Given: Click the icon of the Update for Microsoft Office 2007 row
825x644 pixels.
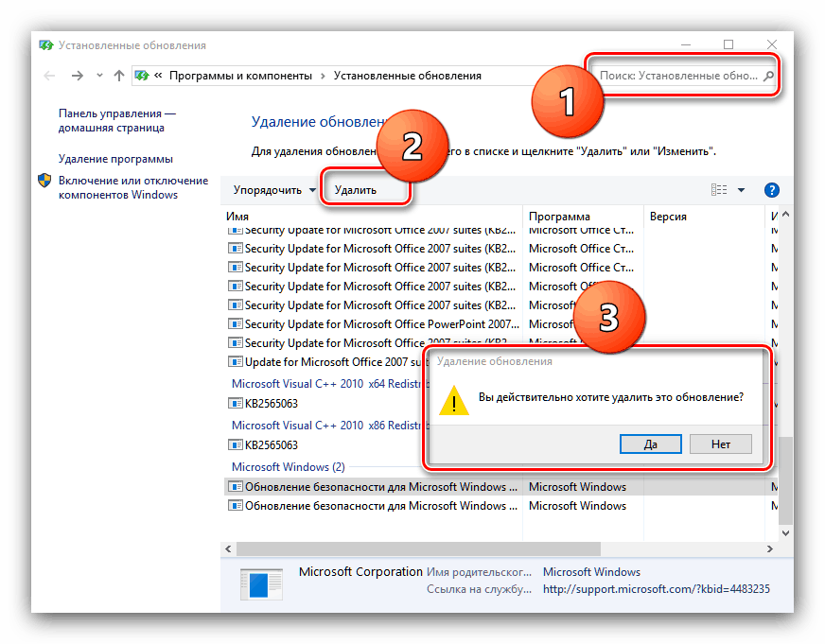Looking at the screenshot, I should pos(235,361).
